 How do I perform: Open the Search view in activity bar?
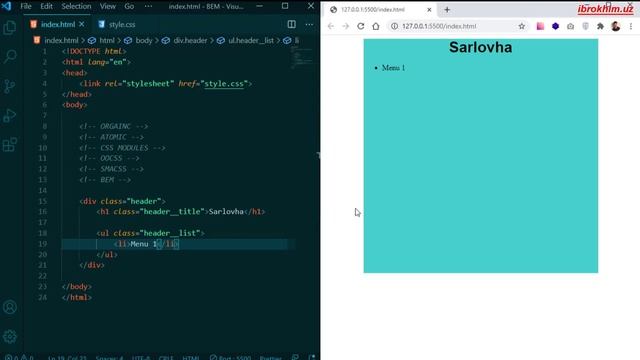coord(10,56)
